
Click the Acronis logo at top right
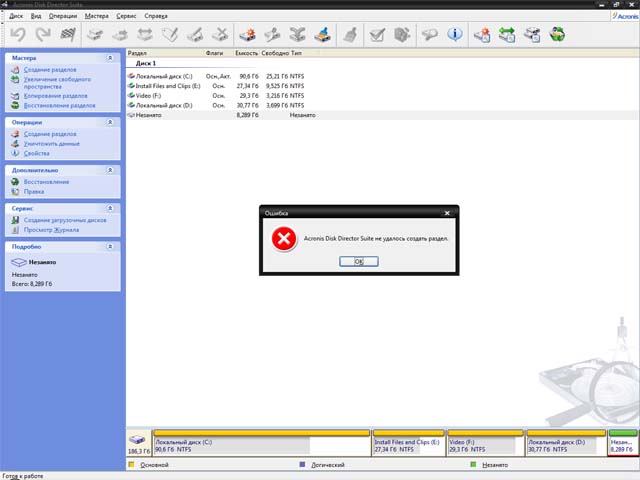(x=625, y=16)
